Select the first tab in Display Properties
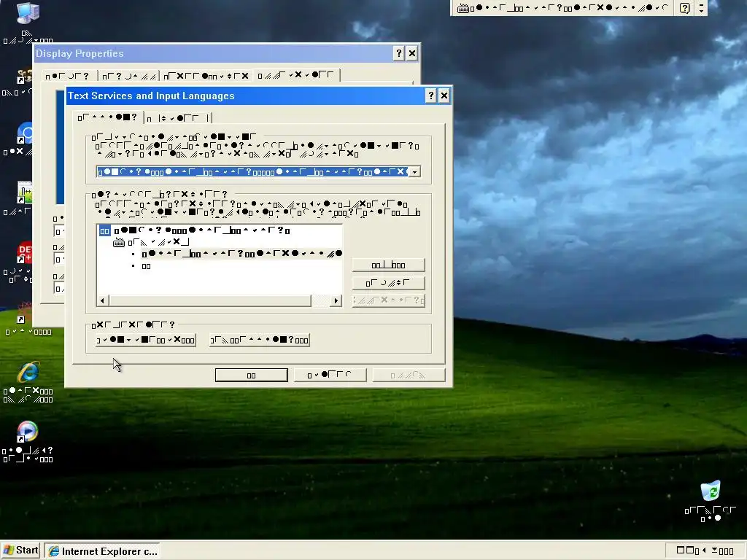The image size is (747, 560). (x=69, y=76)
